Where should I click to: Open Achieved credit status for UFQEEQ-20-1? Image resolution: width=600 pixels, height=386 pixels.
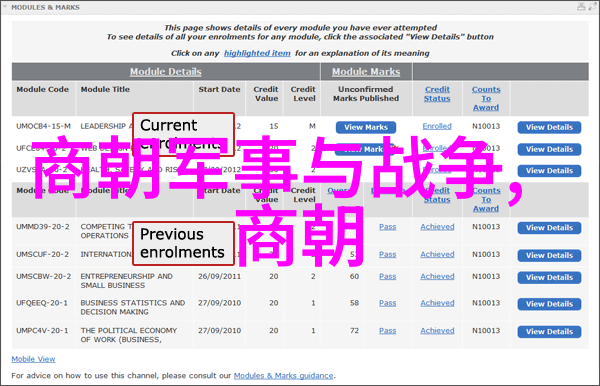pos(437,303)
